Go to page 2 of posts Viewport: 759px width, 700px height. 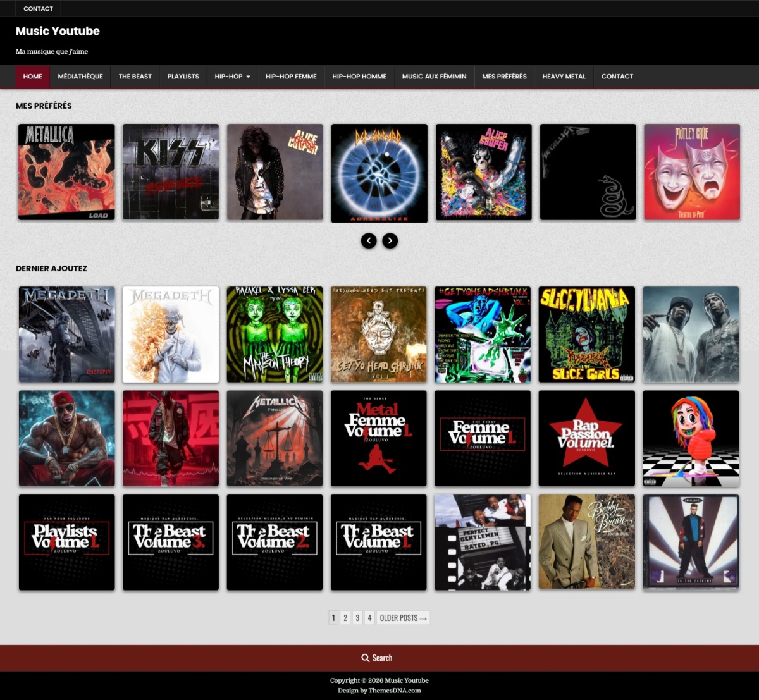coord(345,618)
